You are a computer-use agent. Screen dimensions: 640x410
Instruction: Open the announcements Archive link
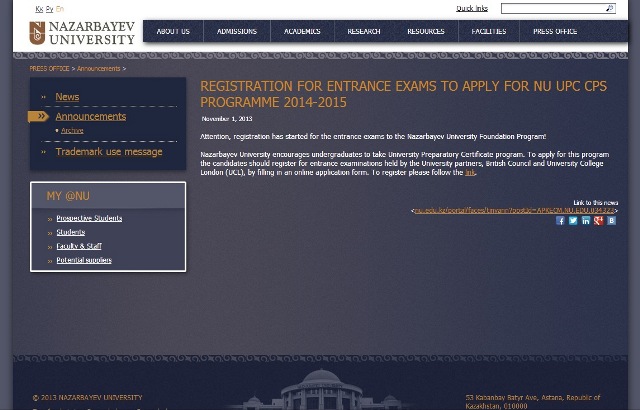click(72, 131)
